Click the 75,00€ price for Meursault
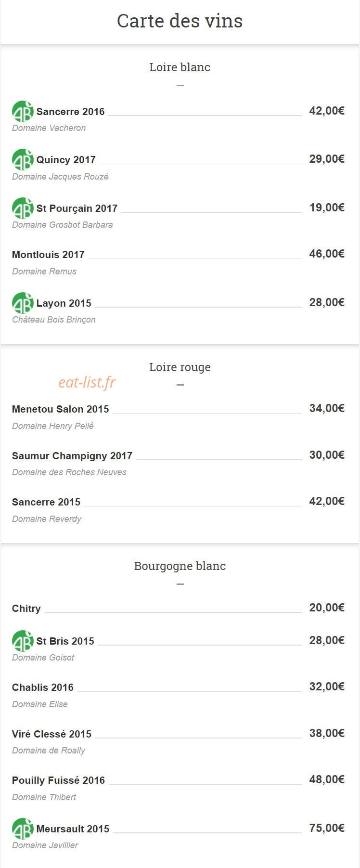This screenshot has width=360, height=868. [327, 828]
